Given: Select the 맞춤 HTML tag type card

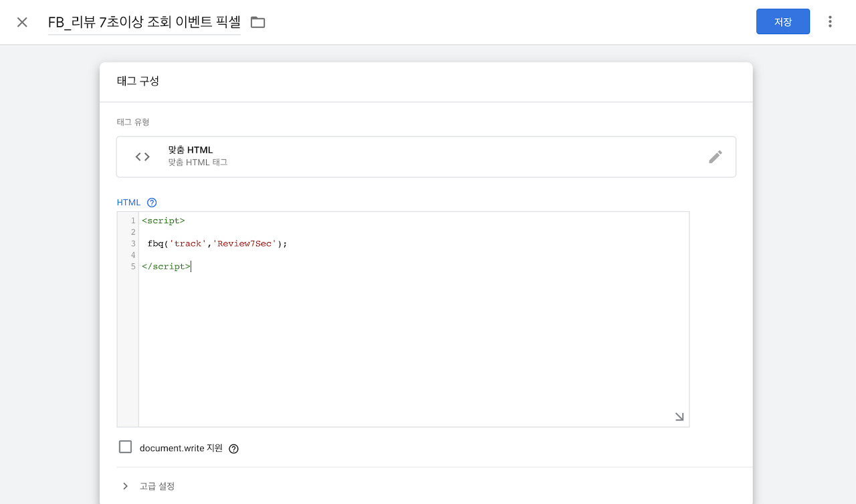Looking at the screenshot, I should (426, 156).
